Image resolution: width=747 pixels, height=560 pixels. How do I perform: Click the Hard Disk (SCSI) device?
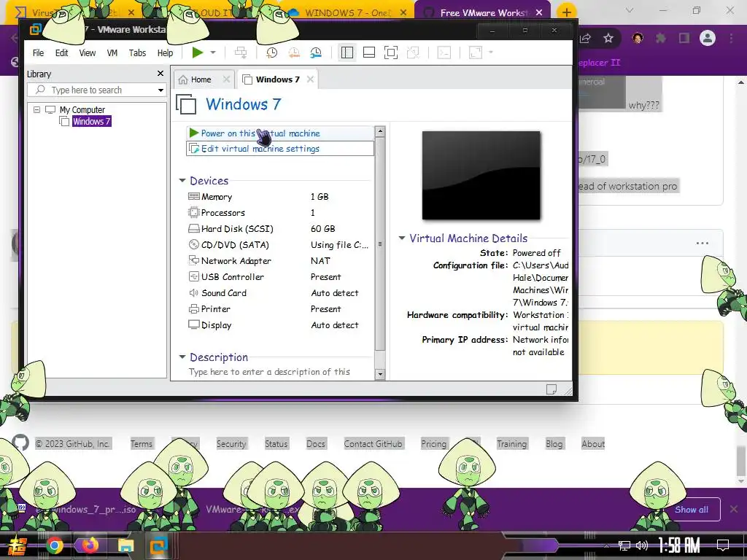click(x=279, y=228)
